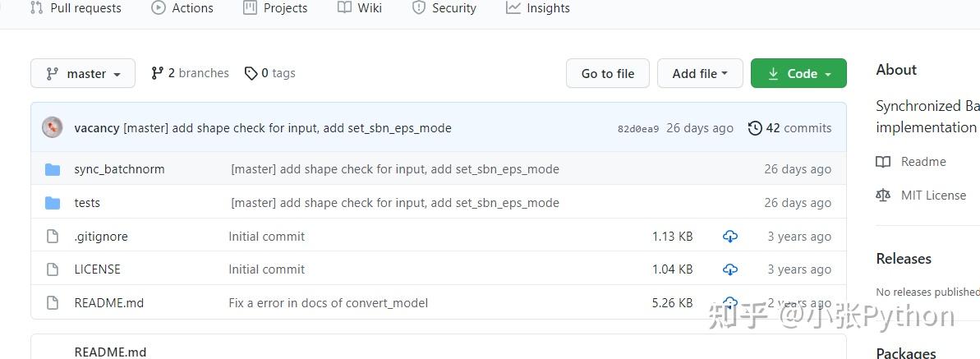980x359 pixels.
Task: Open the 42 commits link
Action: [x=789, y=128]
